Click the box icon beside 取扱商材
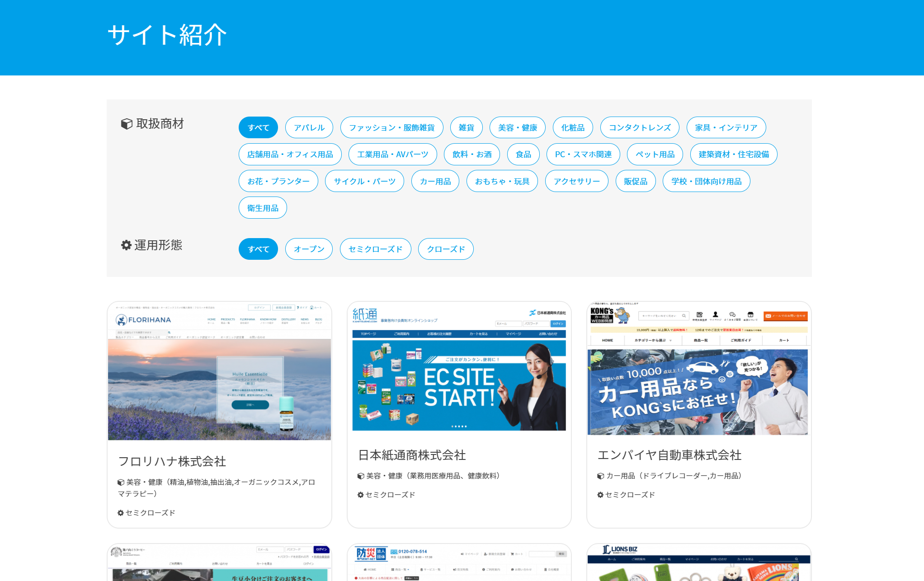The image size is (924, 581). click(x=127, y=124)
